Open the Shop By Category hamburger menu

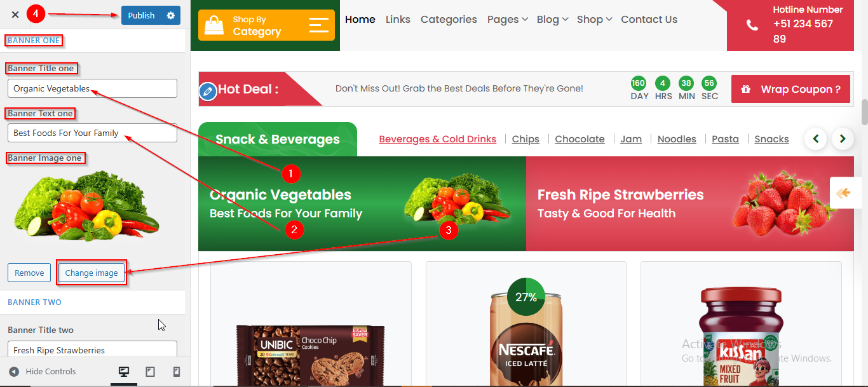pyautogui.click(x=319, y=25)
